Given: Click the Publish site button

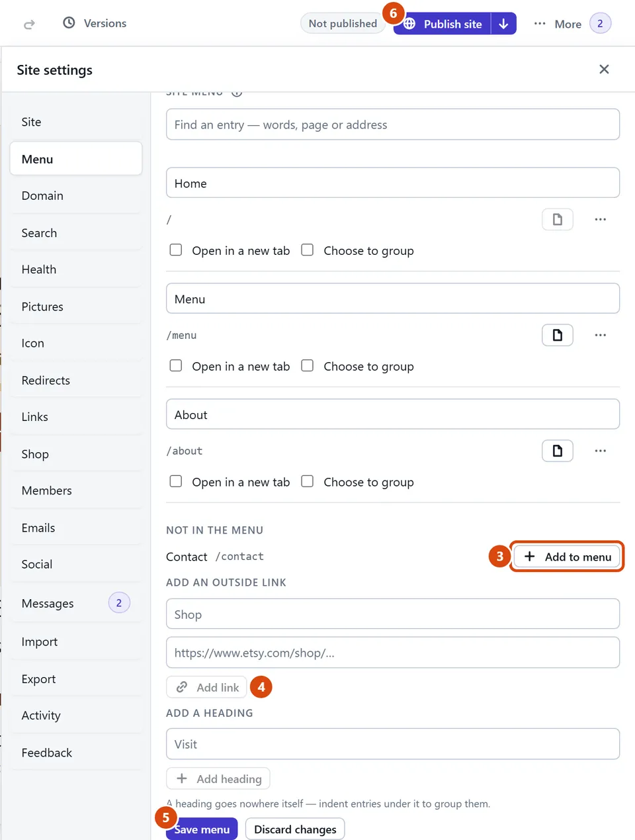Looking at the screenshot, I should [x=443, y=24].
